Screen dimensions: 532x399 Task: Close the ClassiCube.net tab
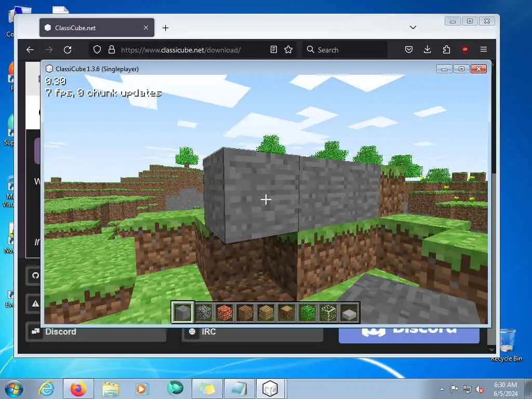[x=146, y=28]
